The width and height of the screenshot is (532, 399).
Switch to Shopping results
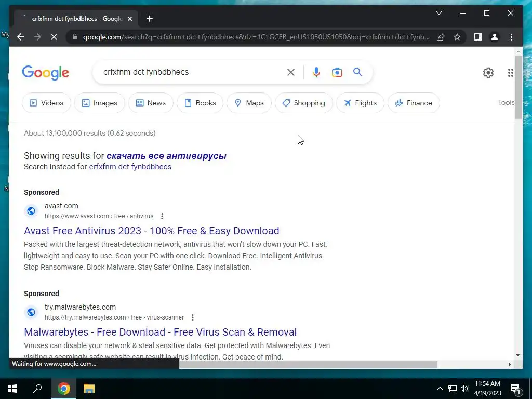(x=303, y=103)
